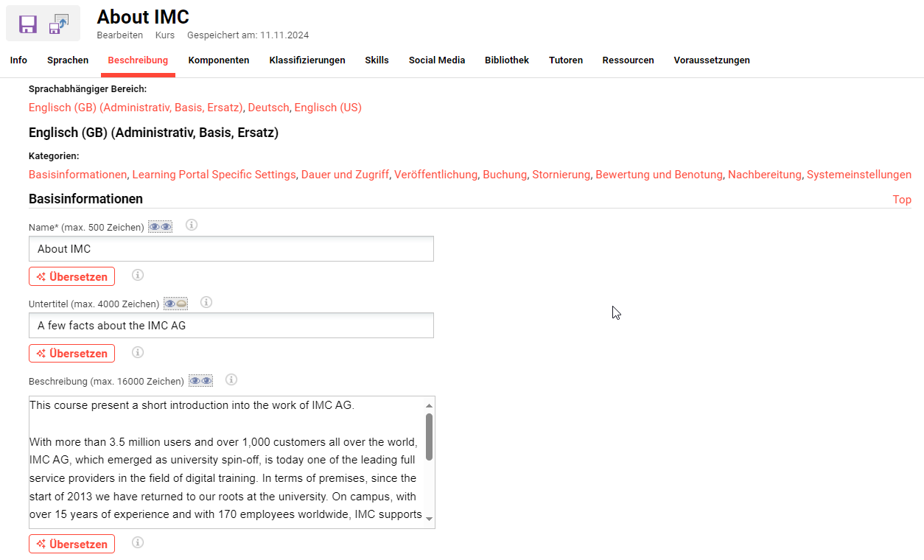Click info icon beside Beschreibung's Übersetzen button
Viewport: 924px width, 560px height.
click(x=138, y=543)
